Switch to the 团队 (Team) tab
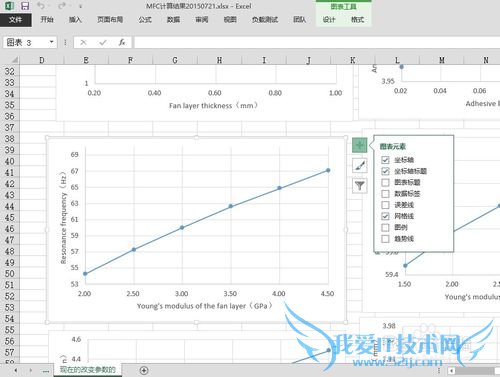The height and width of the screenshot is (377, 500). [x=300, y=20]
